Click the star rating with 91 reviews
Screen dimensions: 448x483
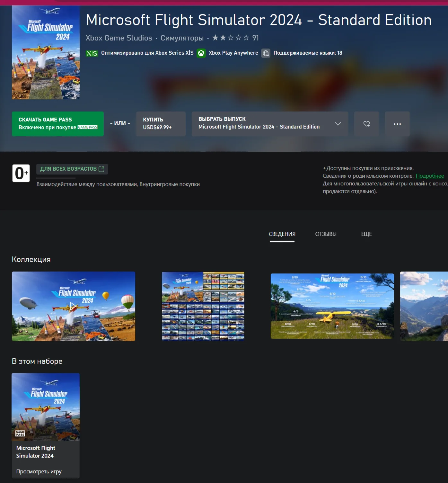(235, 38)
